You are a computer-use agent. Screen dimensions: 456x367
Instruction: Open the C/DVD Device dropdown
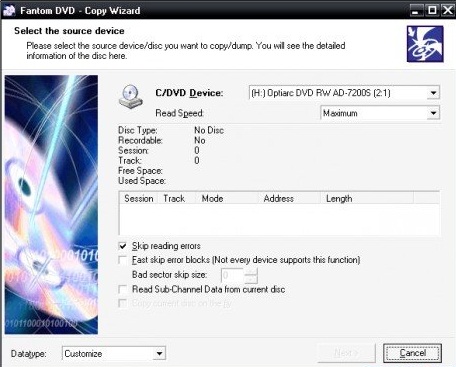(x=433, y=93)
